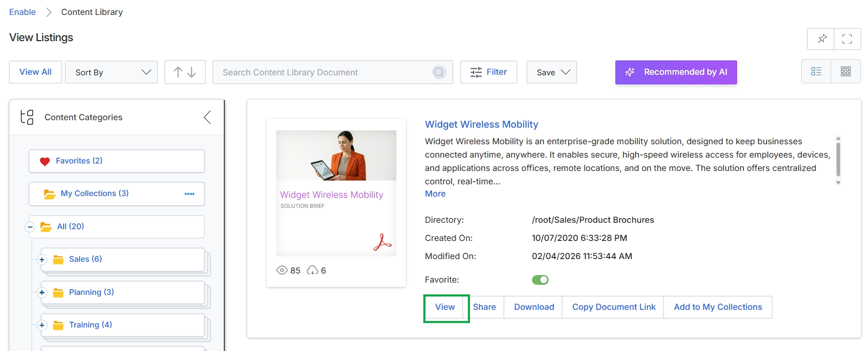The height and width of the screenshot is (351, 868).
Task: Collapse the Content Categories panel
Action: [x=207, y=118]
